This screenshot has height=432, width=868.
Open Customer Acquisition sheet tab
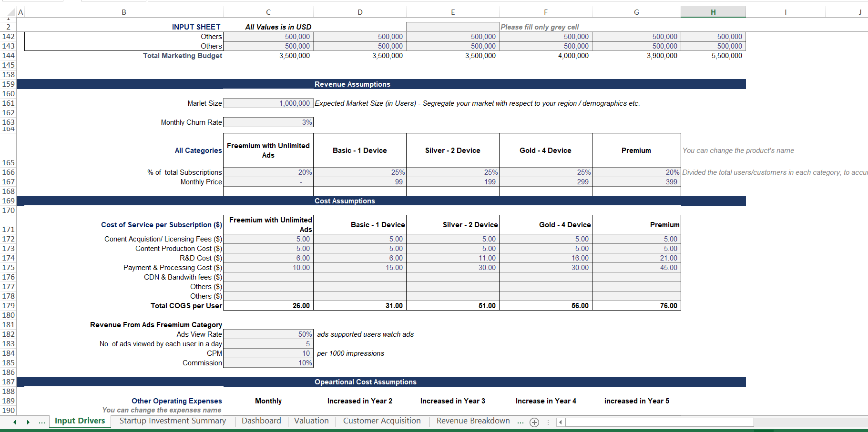[382, 421]
